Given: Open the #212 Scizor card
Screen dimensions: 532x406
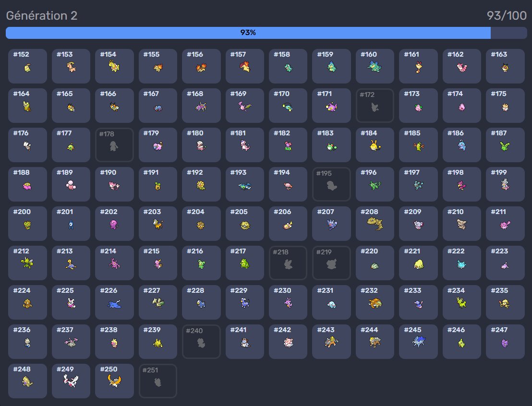Looking at the screenshot, I should pyautogui.click(x=27, y=263).
